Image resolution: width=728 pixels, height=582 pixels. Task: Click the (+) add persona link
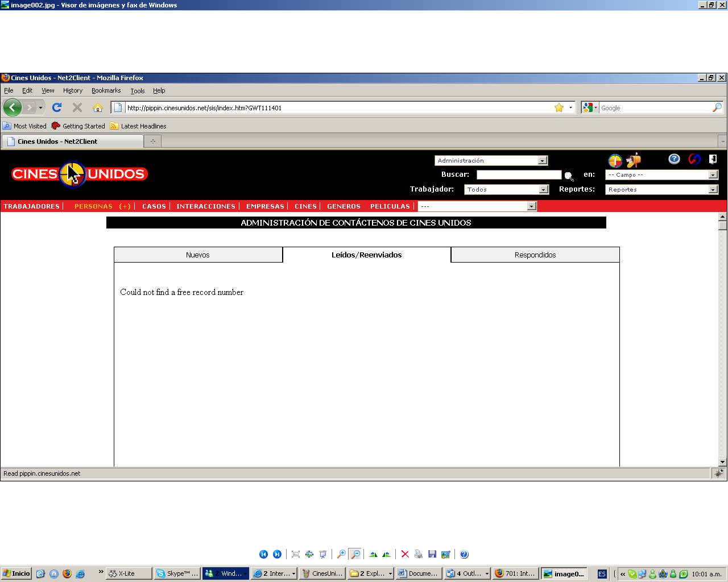pyautogui.click(x=125, y=206)
